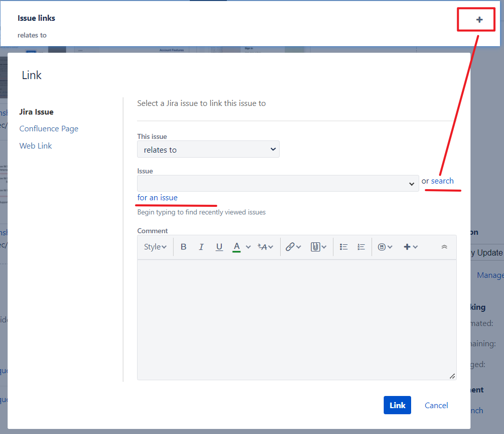Apply bold formatting in comment toolbar
This screenshot has width=504, height=434.
pyautogui.click(x=184, y=247)
